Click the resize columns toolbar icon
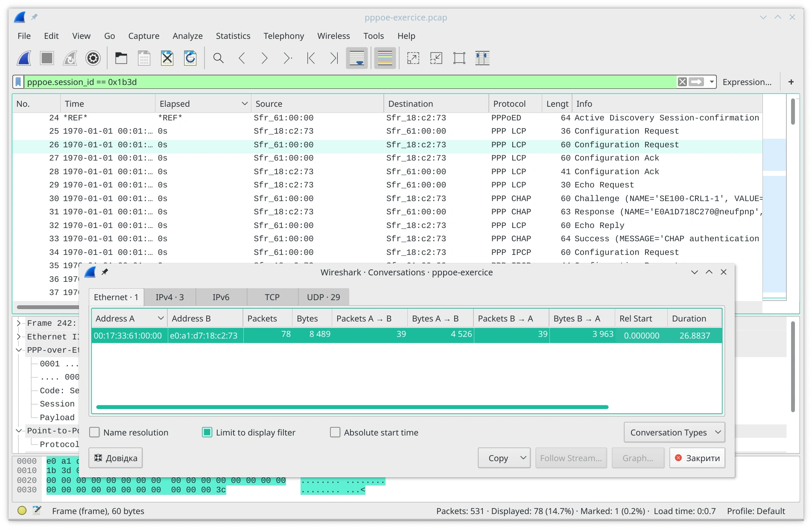The width and height of the screenshot is (812, 529). (482, 58)
